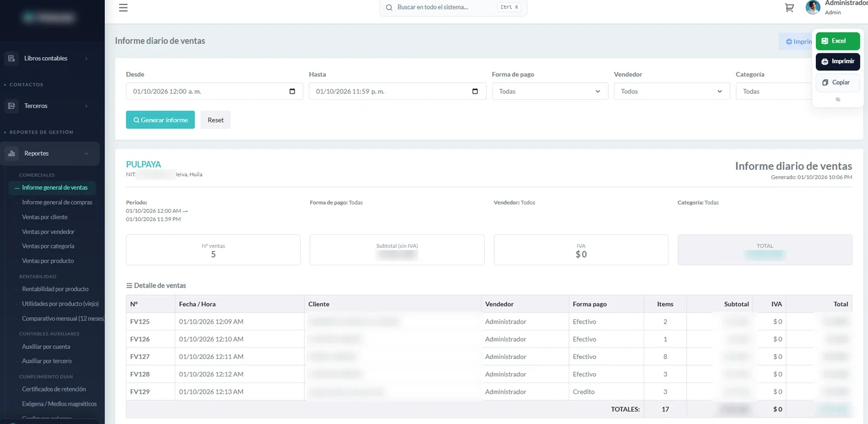Screen dimensions: 868x424
Task: Open the Categoría dropdown
Action: coord(773,92)
